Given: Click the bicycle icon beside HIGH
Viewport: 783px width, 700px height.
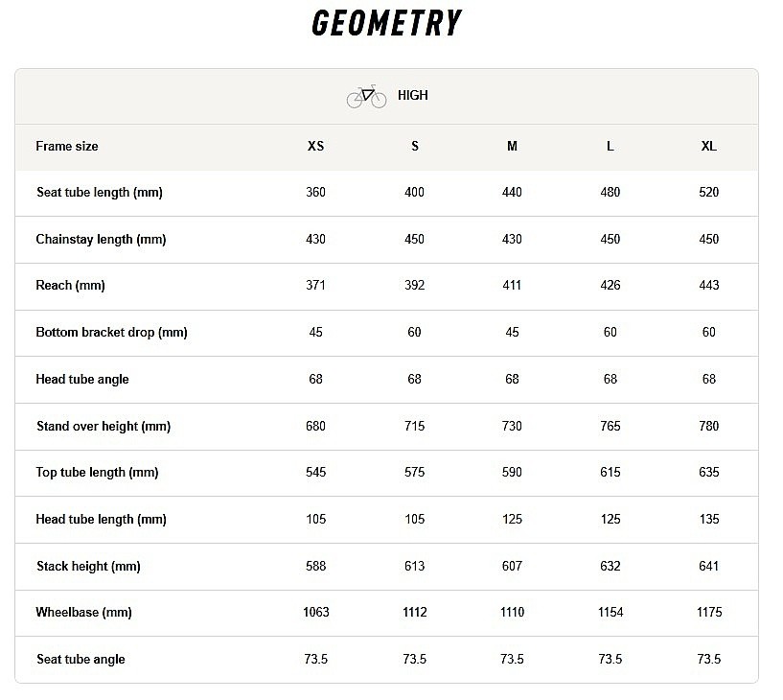Looking at the screenshot, I should 366,96.
